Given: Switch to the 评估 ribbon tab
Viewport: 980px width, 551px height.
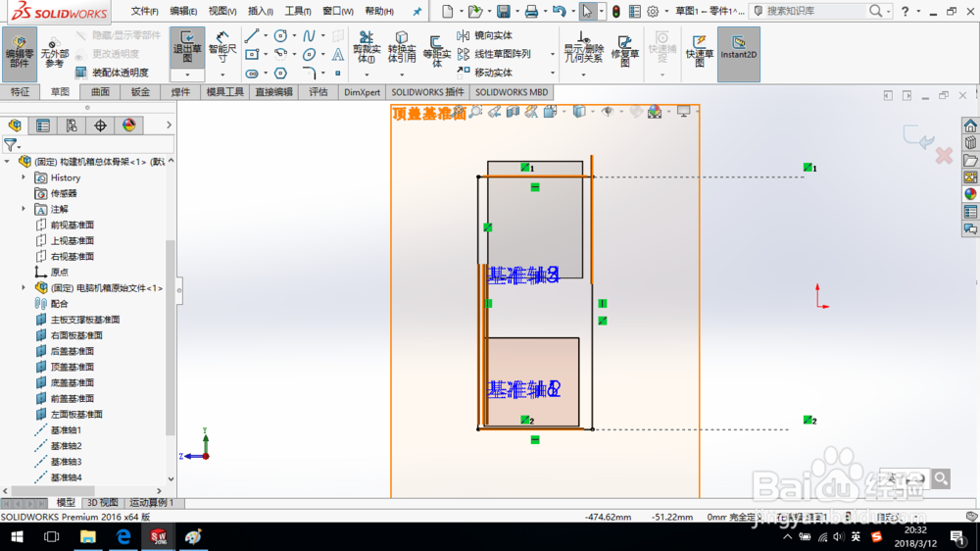Looking at the screenshot, I should (x=318, y=92).
